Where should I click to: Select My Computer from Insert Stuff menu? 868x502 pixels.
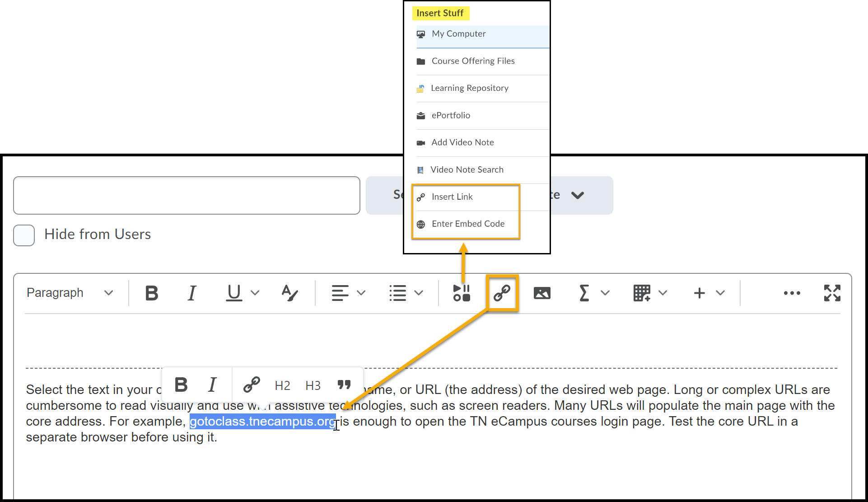point(460,33)
